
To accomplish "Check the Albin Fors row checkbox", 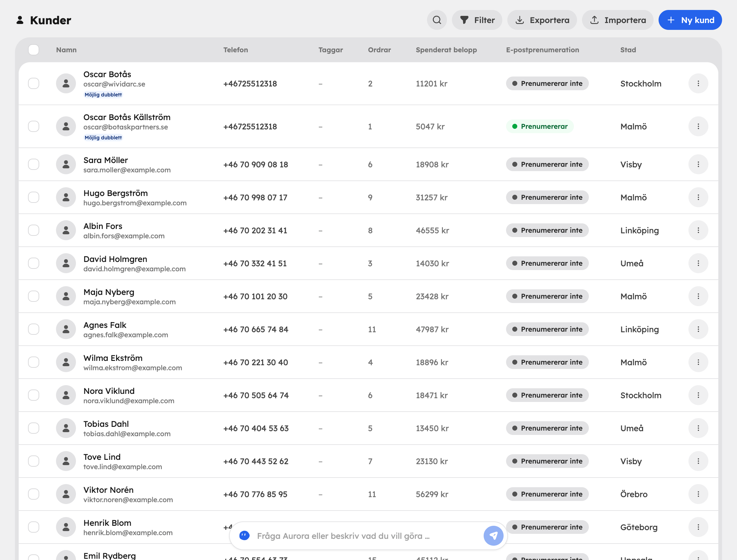I will point(34,230).
